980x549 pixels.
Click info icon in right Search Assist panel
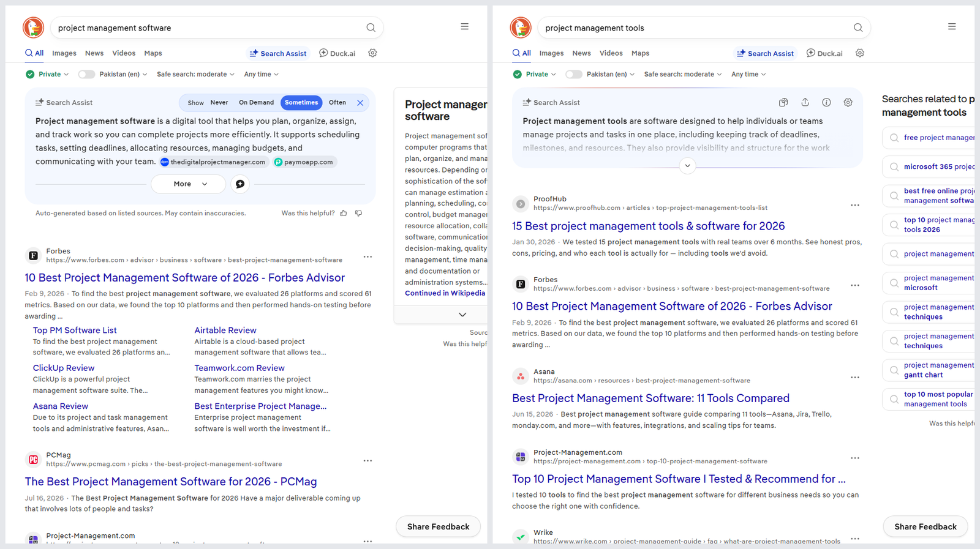pyautogui.click(x=826, y=102)
